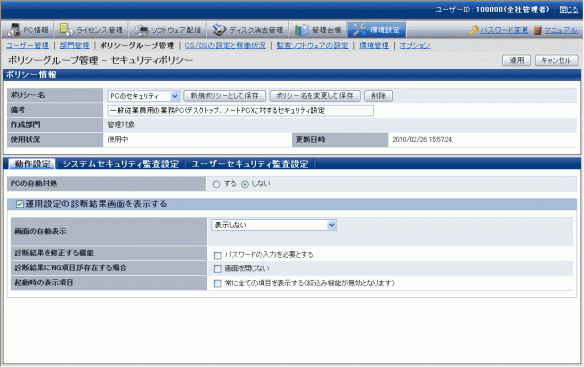Open the ポリシー名 dropdown (PCのセキュリティ)
The image size is (584, 367).
coord(144,96)
